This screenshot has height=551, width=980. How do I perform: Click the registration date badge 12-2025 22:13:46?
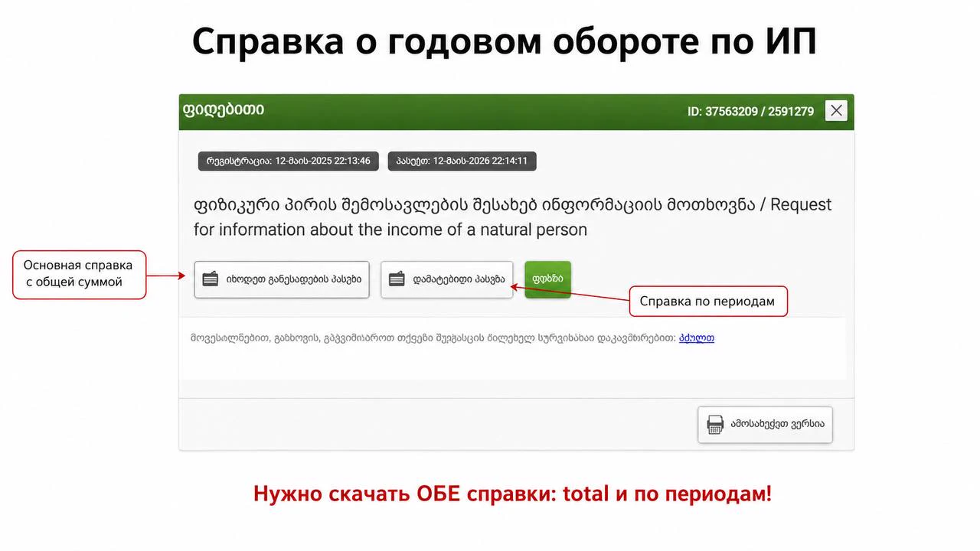pos(288,161)
